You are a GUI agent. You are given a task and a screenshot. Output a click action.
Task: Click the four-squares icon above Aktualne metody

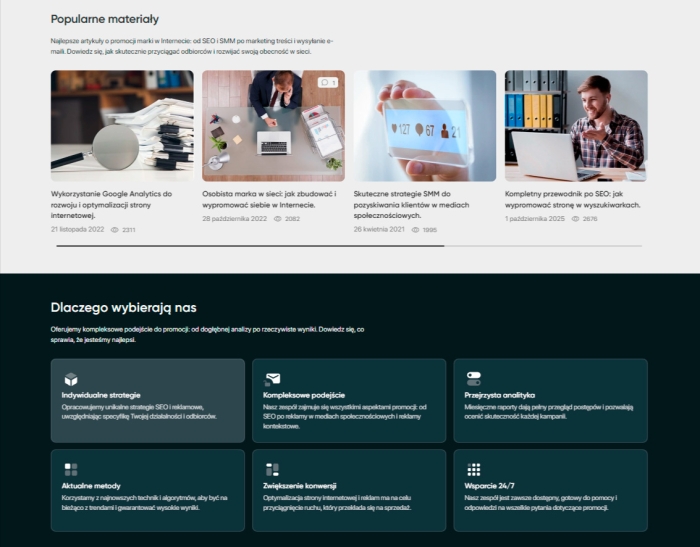(71, 469)
